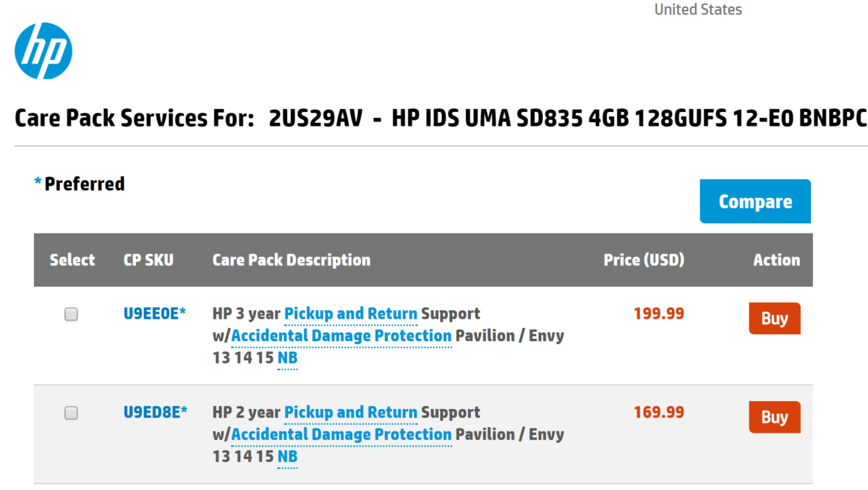Click the 199.99 price value
The width and height of the screenshot is (868, 490).
pos(659,314)
